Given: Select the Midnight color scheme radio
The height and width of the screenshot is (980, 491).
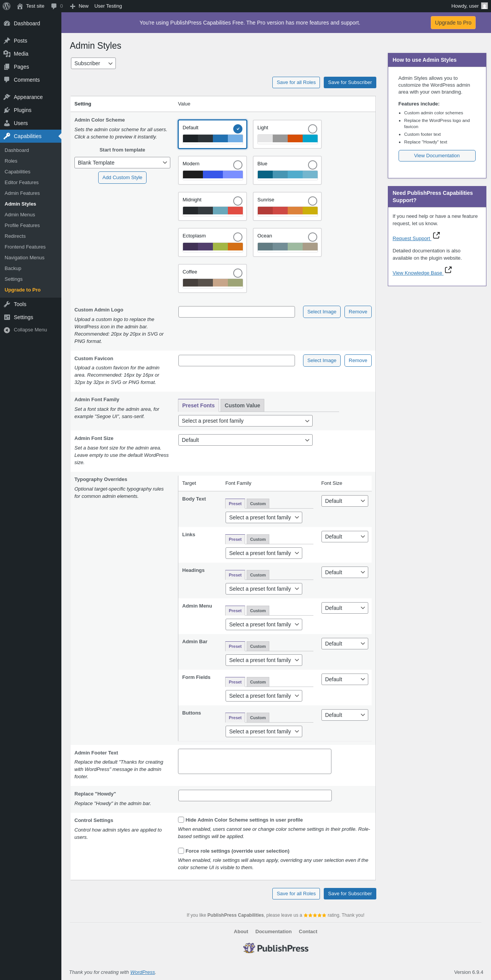Looking at the screenshot, I should [237, 201].
